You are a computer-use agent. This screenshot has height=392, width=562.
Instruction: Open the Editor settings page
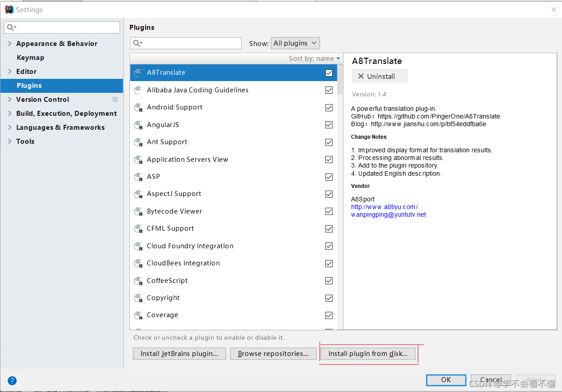[x=26, y=72]
